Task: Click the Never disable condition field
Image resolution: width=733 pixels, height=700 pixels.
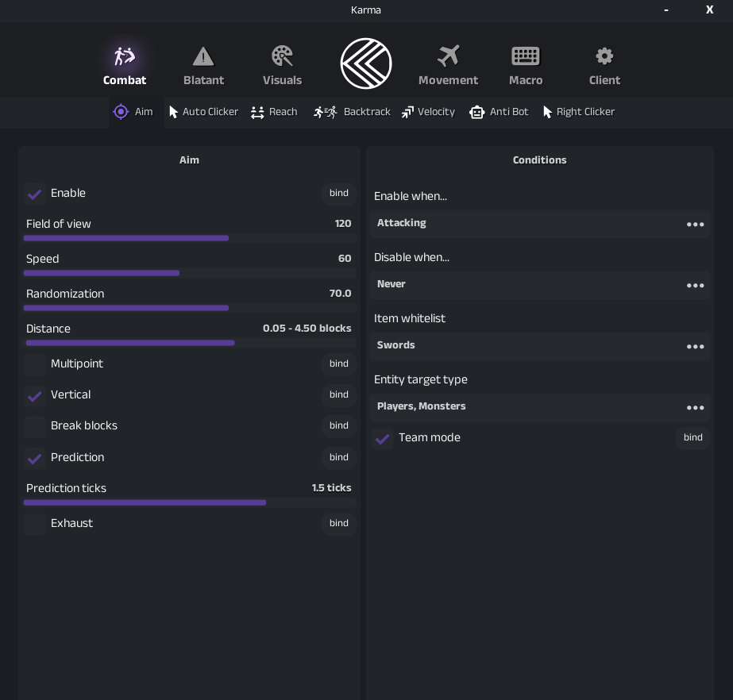Action: click(x=540, y=285)
